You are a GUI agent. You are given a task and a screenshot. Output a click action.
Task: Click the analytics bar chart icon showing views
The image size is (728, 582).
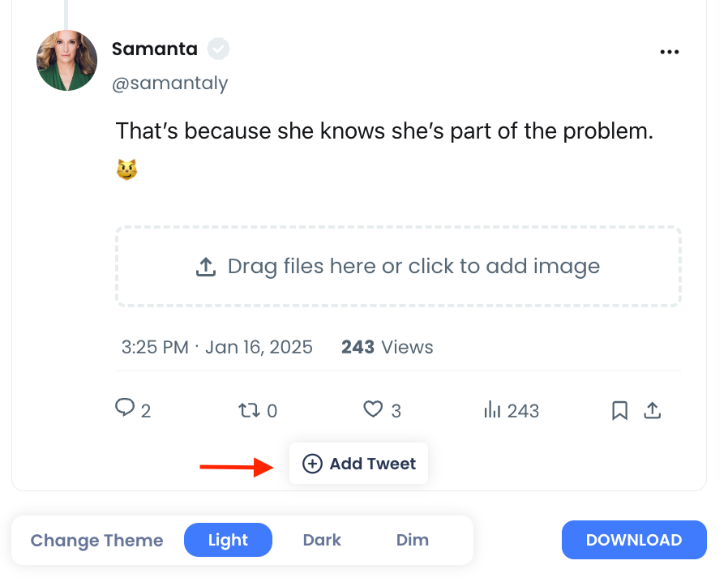pyautogui.click(x=493, y=411)
